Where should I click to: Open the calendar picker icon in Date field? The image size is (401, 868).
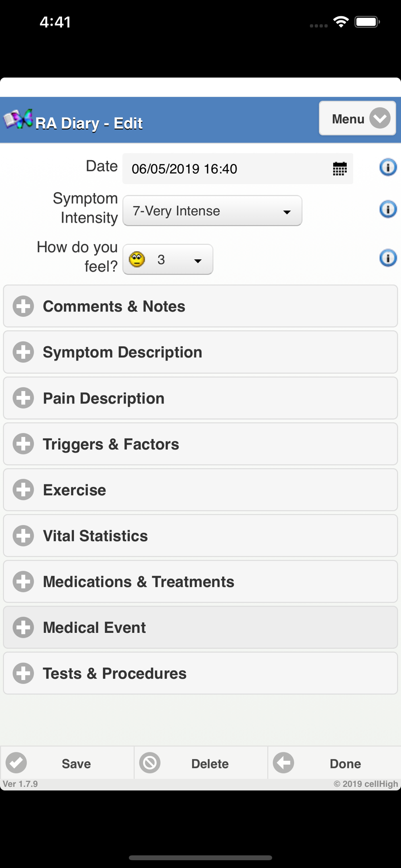(x=339, y=168)
